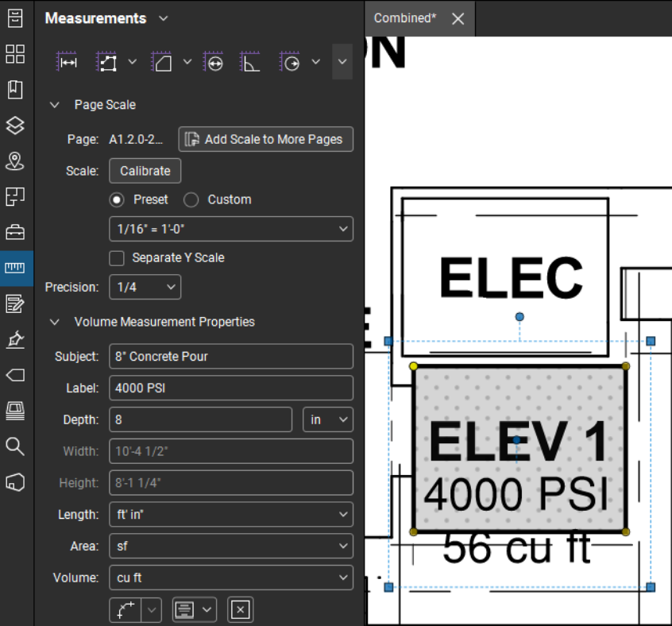Edit the Subject field reading 8" Concrete Pour
The image size is (672, 626).
click(230, 357)
